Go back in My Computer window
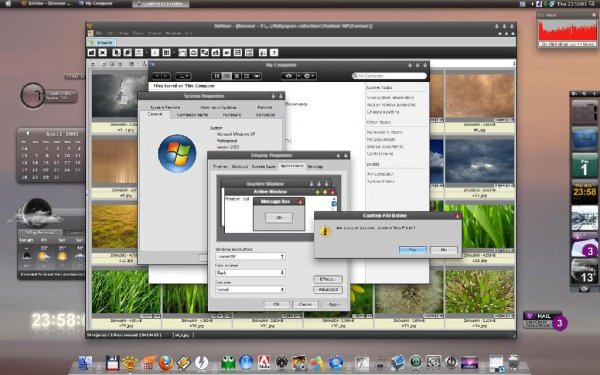Viewport: 600px width, 375px height. tap(157, 76)
